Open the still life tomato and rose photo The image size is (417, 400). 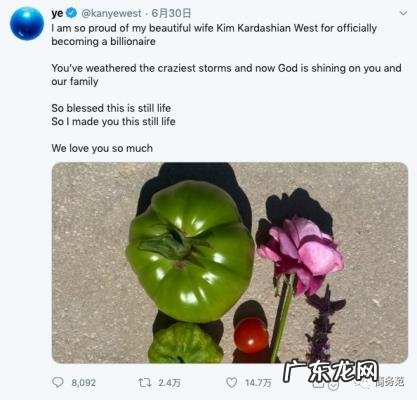click(x=230, y=263)
